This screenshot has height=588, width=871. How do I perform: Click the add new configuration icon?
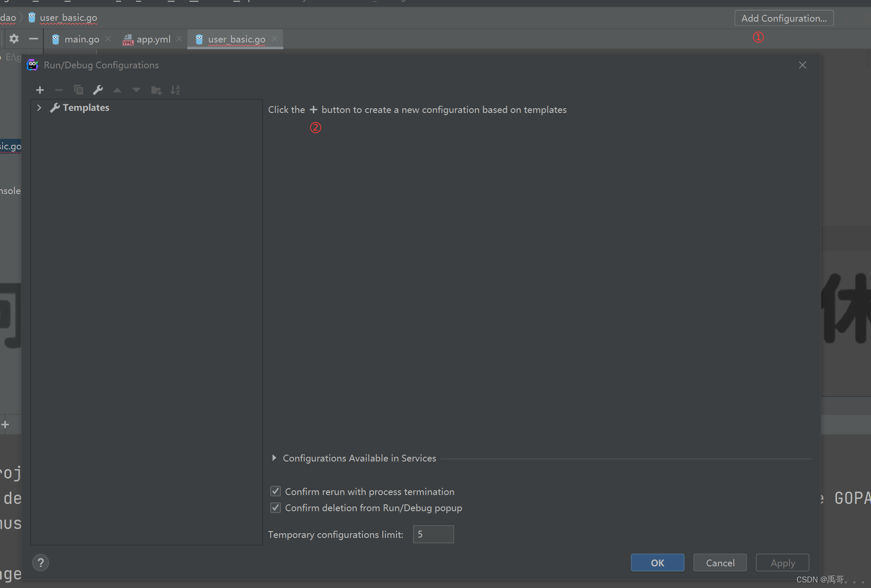click(40, 89)
